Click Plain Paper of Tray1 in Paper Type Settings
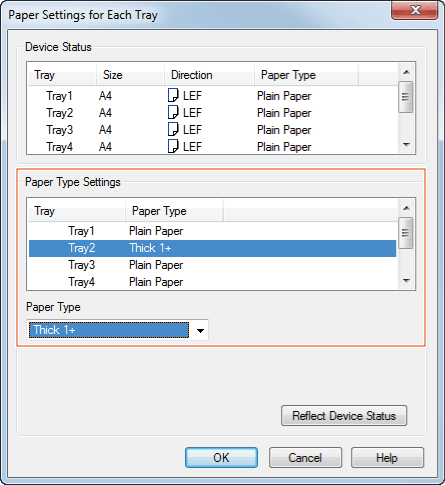445x485 pixels. pyautogui.click(x=156, y=231)
